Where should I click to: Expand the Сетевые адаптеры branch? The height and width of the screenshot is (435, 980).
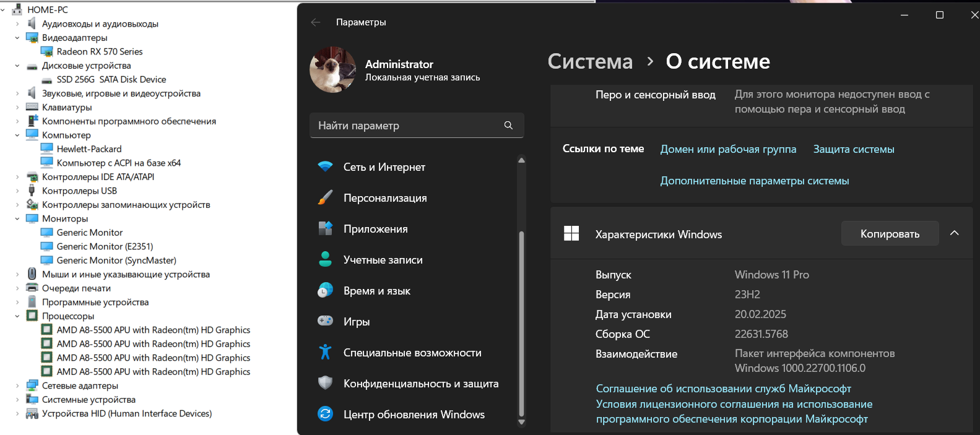17,385
